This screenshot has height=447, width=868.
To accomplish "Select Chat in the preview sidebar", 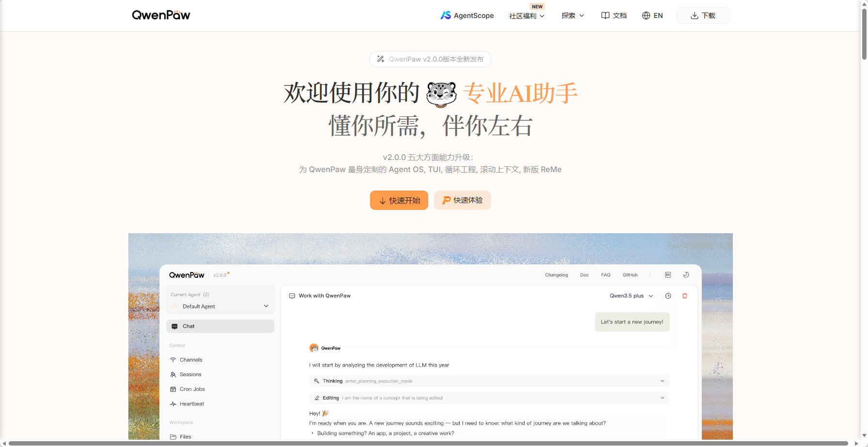I will coord(220,326).
